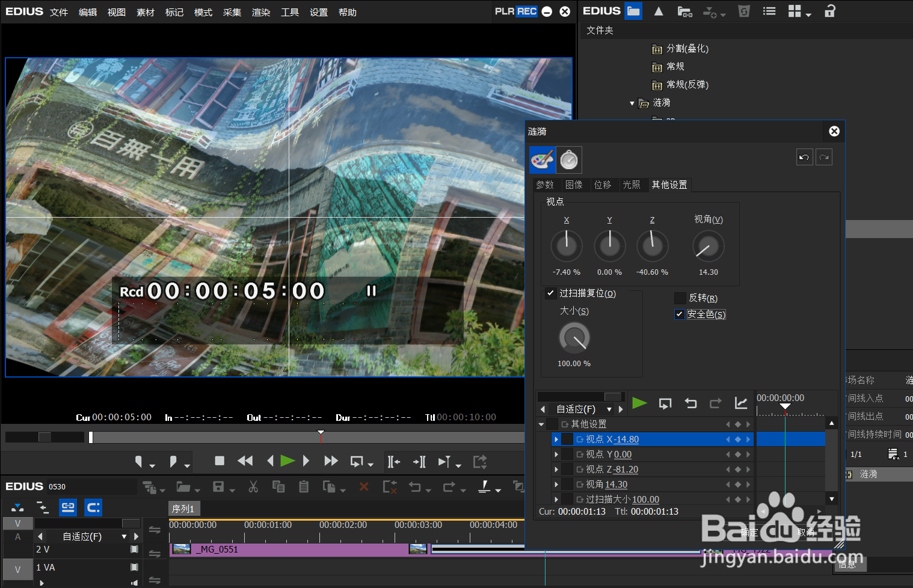Viewport: 913px width, 588px height.
Task: Click the Rewind button in the player
Action: [245, 461]
